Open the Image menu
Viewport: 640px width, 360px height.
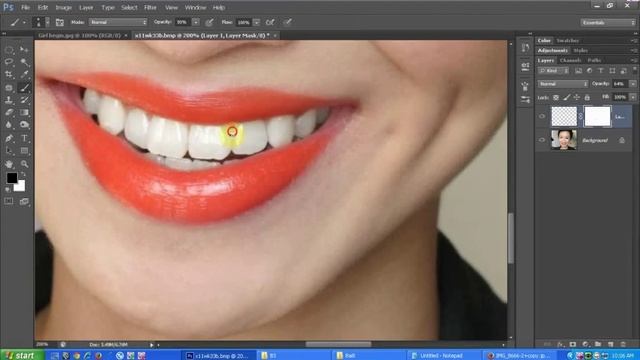click(x=63, y=7)
